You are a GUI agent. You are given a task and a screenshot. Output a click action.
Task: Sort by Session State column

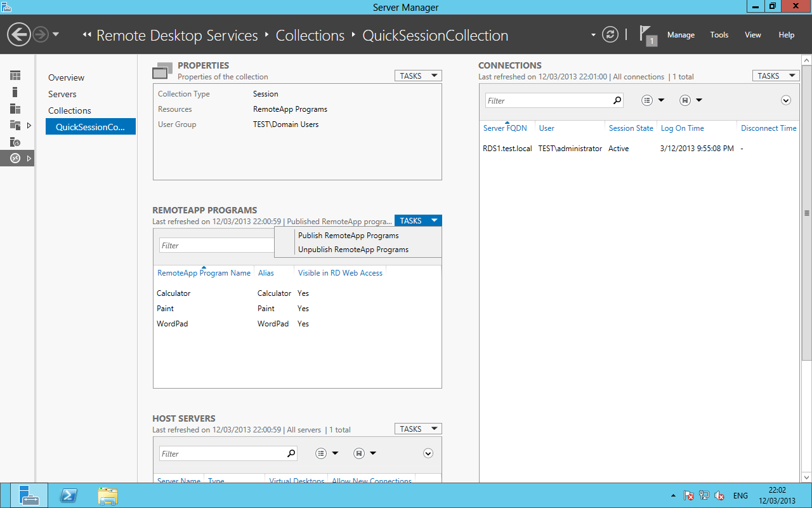(x=631, y=128)
